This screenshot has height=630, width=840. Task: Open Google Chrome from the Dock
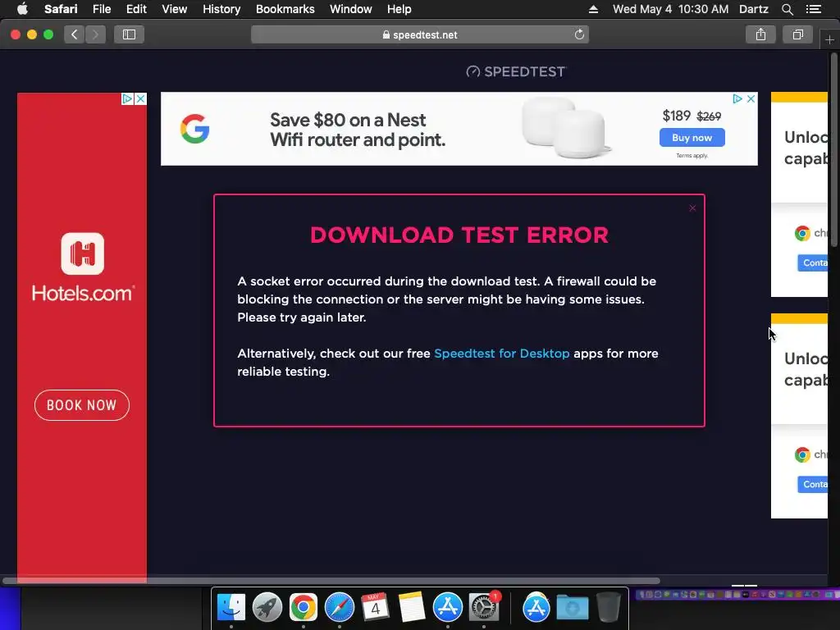click(x=304, y=608)
